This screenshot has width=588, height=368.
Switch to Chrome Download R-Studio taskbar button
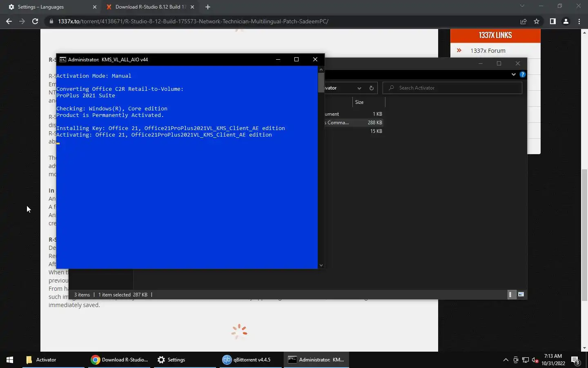[x=120, y=360]
